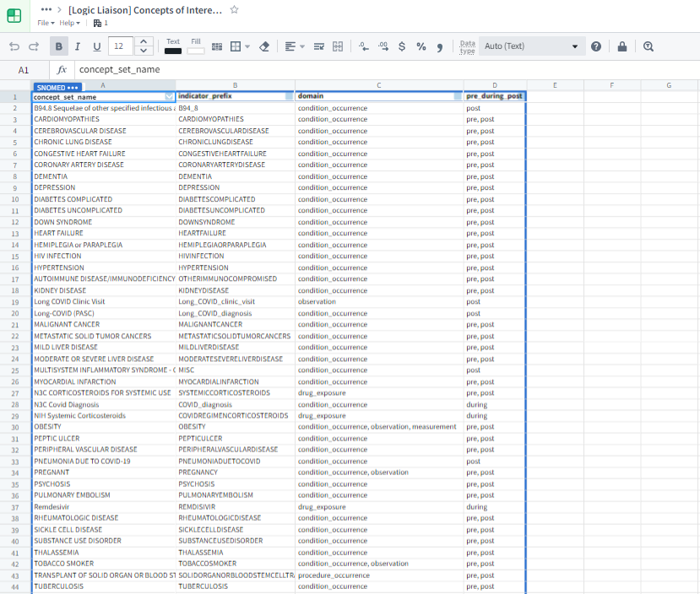Screen dimensions: 700x594
Task: Click the lock protection icon
Action: pos(621,46)
